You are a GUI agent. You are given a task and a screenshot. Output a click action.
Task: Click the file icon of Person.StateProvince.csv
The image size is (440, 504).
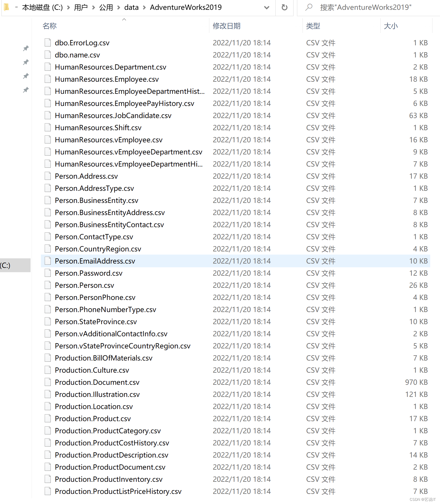(48, 321)
